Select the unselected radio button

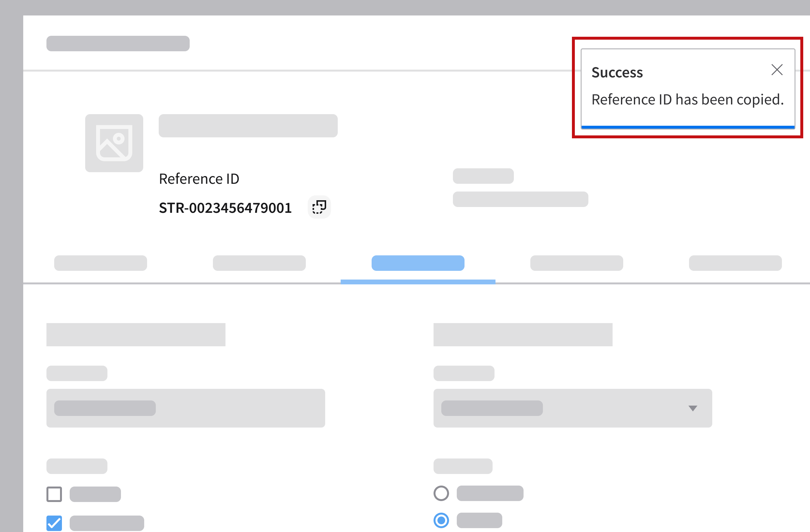pos(441,493)
